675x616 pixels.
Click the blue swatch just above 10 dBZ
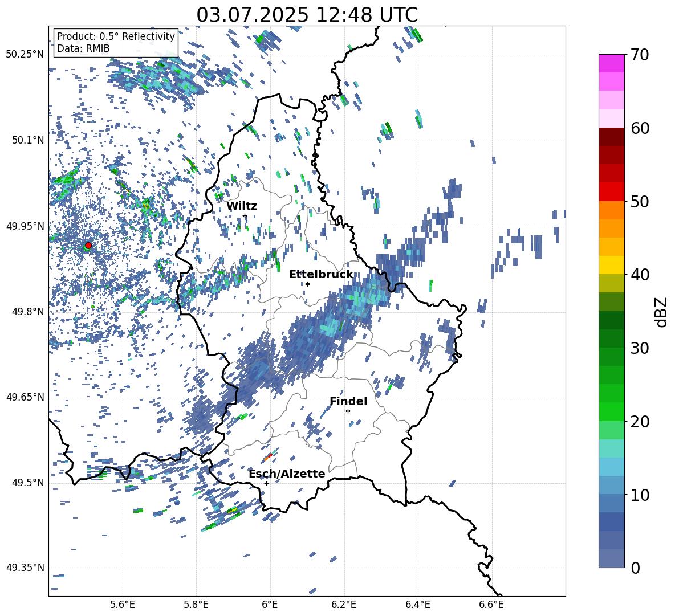611,486
